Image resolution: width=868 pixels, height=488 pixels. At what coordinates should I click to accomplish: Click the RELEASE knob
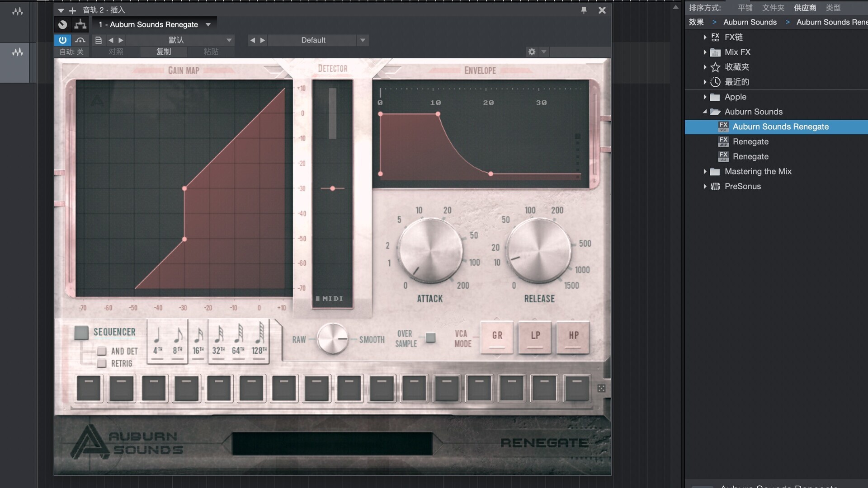[x=539, y=250]
